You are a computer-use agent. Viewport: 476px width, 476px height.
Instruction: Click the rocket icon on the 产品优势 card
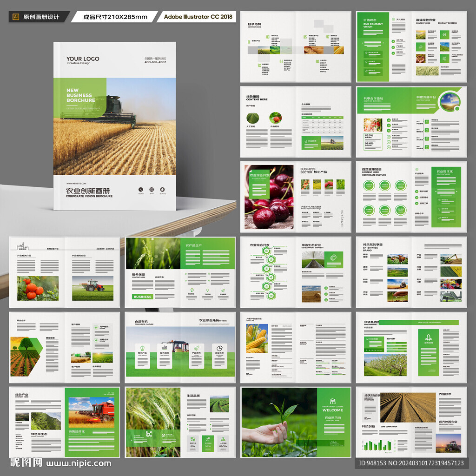click(197, 348)
